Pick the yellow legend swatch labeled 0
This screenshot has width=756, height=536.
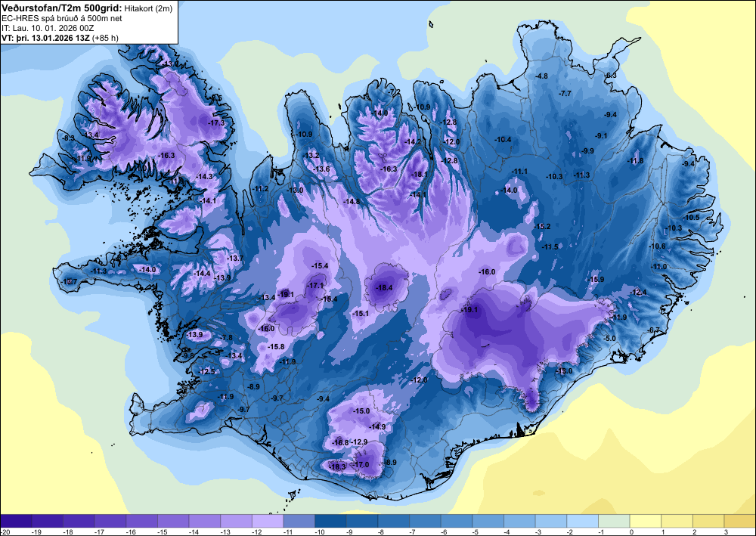pyautogui.click(x=645, y=522)
